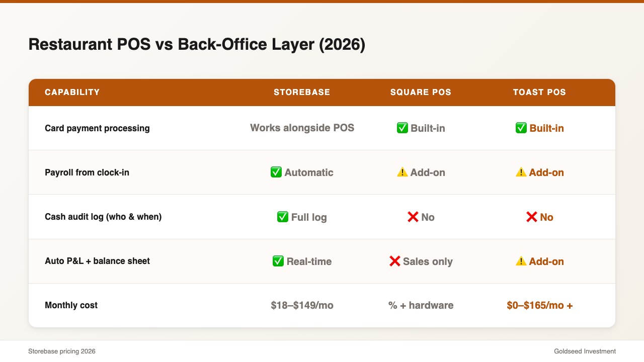Click the green check icon beside Automatic
The width and height of the screenshot is (644, 362).
[x=276, y=172]
